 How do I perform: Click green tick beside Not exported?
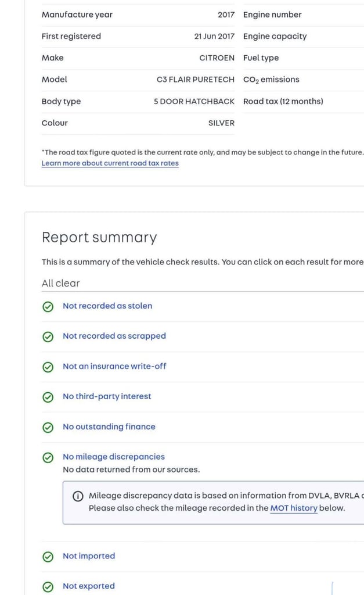[48, 587]
